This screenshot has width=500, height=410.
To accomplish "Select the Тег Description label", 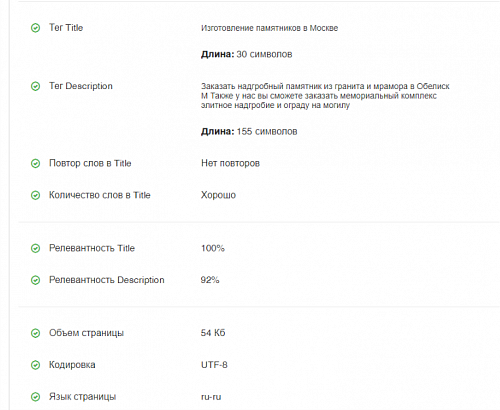I will 81,86.
